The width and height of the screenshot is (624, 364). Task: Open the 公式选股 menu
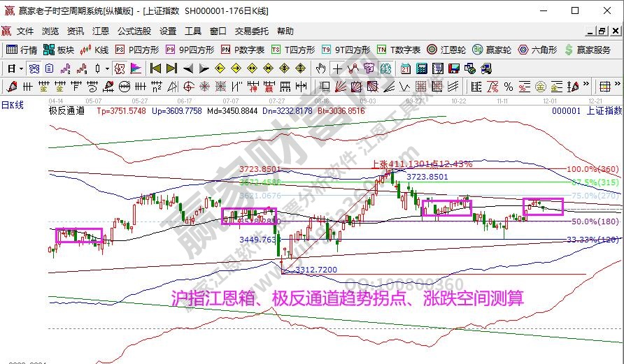click(x=134, y=31)
